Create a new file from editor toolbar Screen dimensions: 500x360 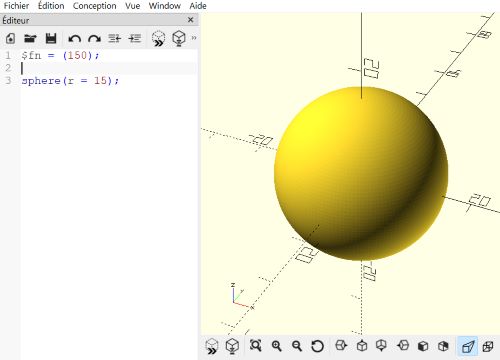[x=10, y=38]
